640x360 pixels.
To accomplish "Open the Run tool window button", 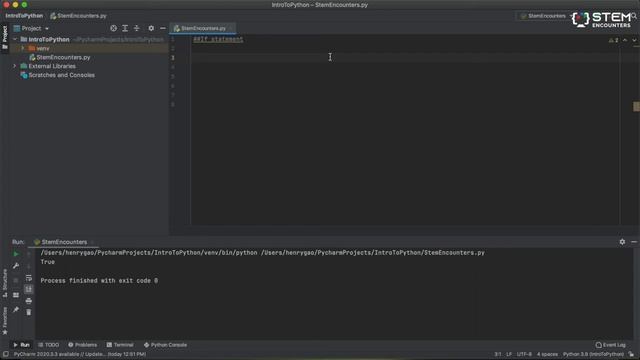I will coord(21,345).
